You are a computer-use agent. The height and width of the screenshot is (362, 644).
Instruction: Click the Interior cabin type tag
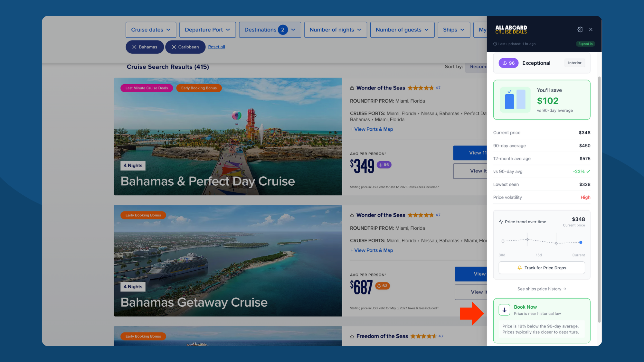pos(574,63)
